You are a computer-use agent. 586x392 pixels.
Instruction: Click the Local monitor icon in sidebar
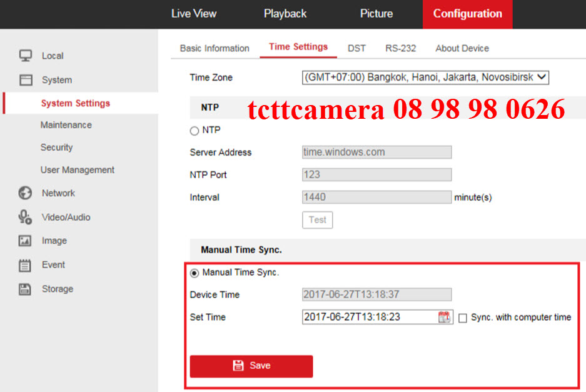[26, 56]
